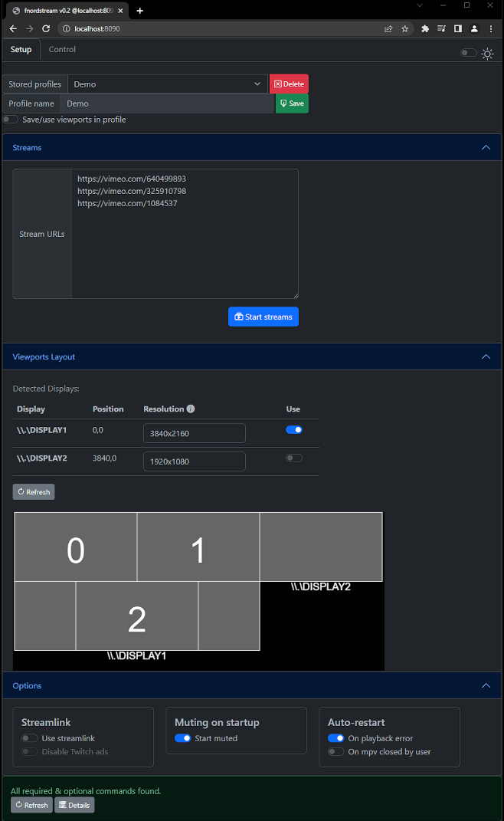Image resolution: width=504 pixels, height=821 pixels.
Task: Open the browser profile icon
Action: [x=474, y=29]
